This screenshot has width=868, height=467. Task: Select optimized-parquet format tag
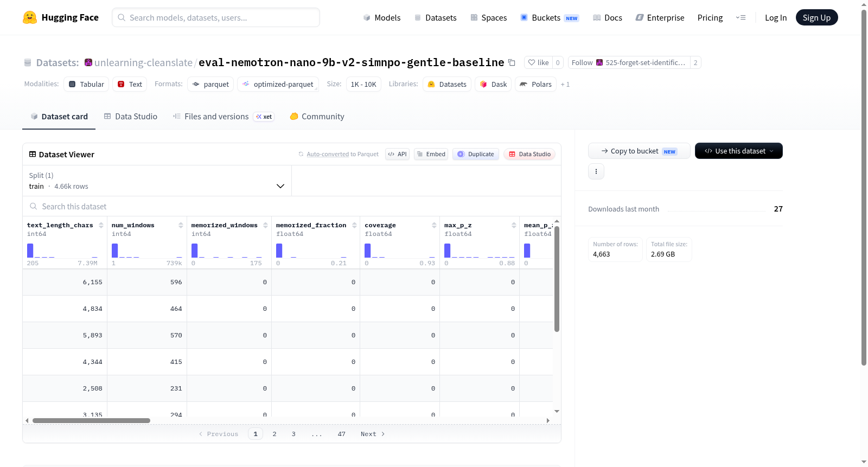[x=278, y=84]
